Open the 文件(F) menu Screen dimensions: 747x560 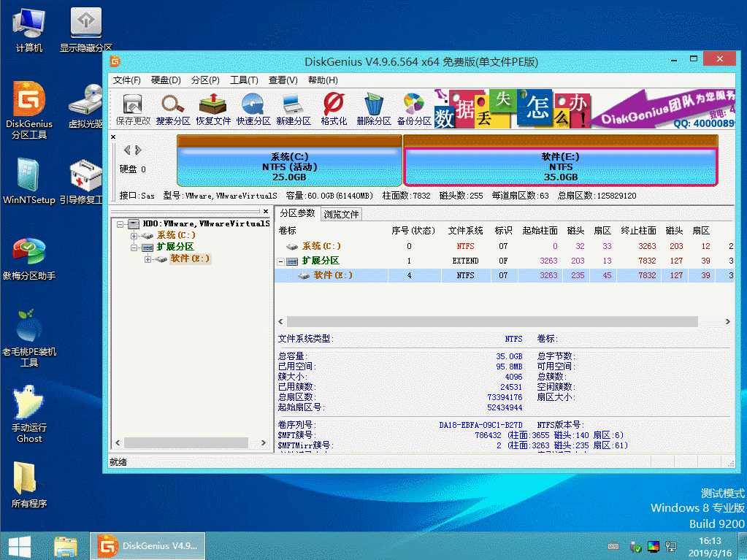coord(127,80)
